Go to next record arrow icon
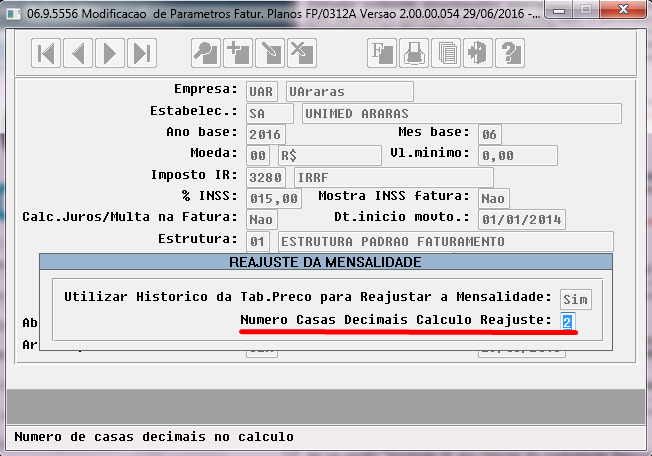The image size is (652, 456). point(110,53)
